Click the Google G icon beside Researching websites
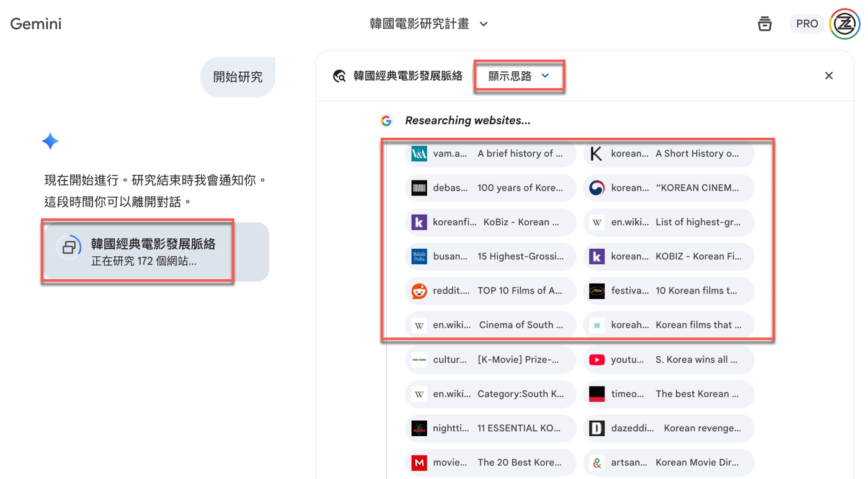The width and height of the screenshot is (868, 479). click(x=386, y=120)
